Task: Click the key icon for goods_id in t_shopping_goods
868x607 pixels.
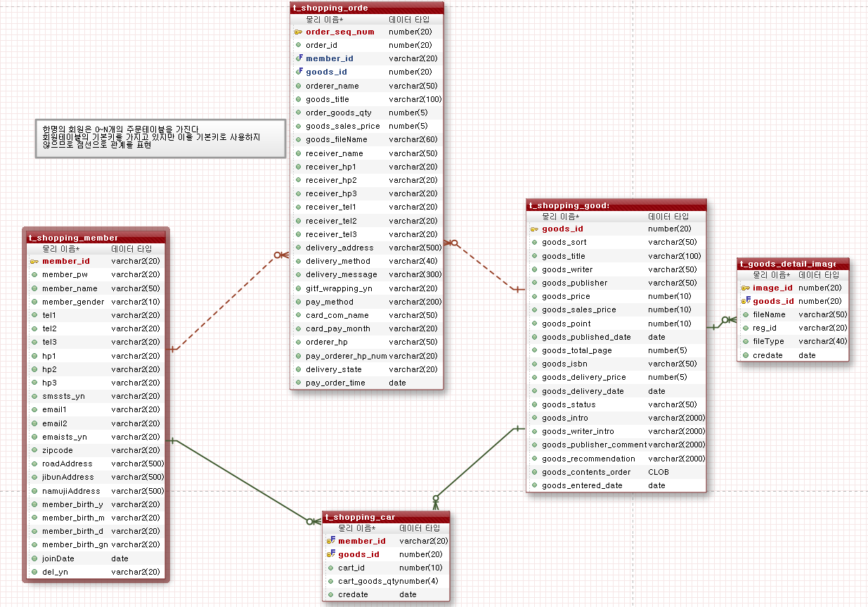Action: [533, 229]
